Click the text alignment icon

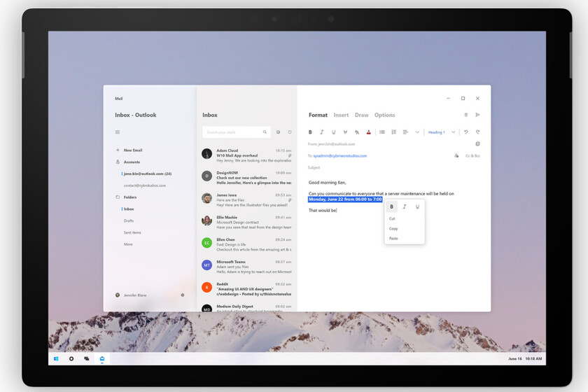pyautogui.click(x=405, y=132)
